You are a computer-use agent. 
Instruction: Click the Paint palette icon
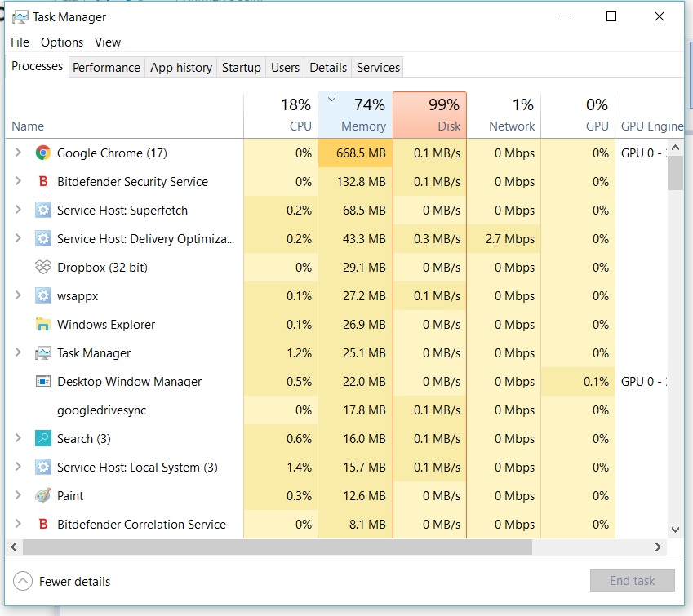coord(43,495)
